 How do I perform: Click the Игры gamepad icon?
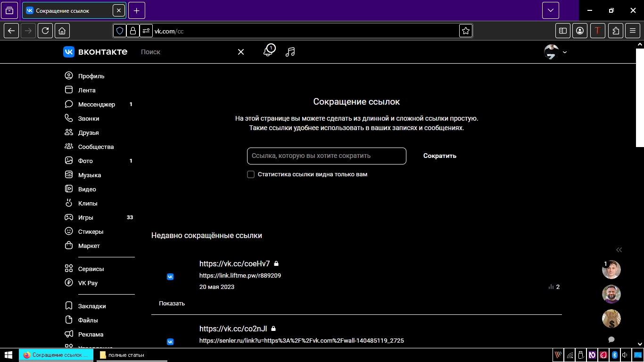69,217
